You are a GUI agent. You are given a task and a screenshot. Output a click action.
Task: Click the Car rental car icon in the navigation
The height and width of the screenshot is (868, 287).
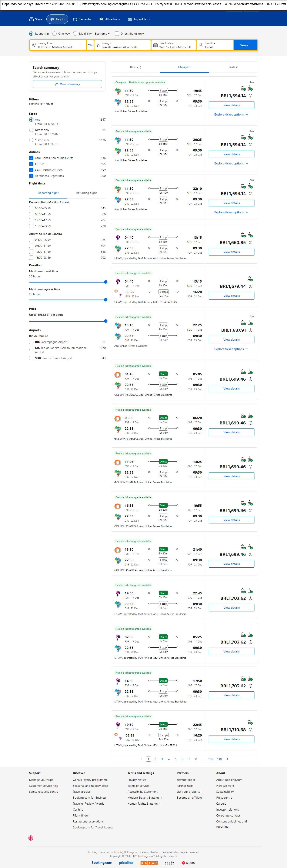[x=75, y=19]
